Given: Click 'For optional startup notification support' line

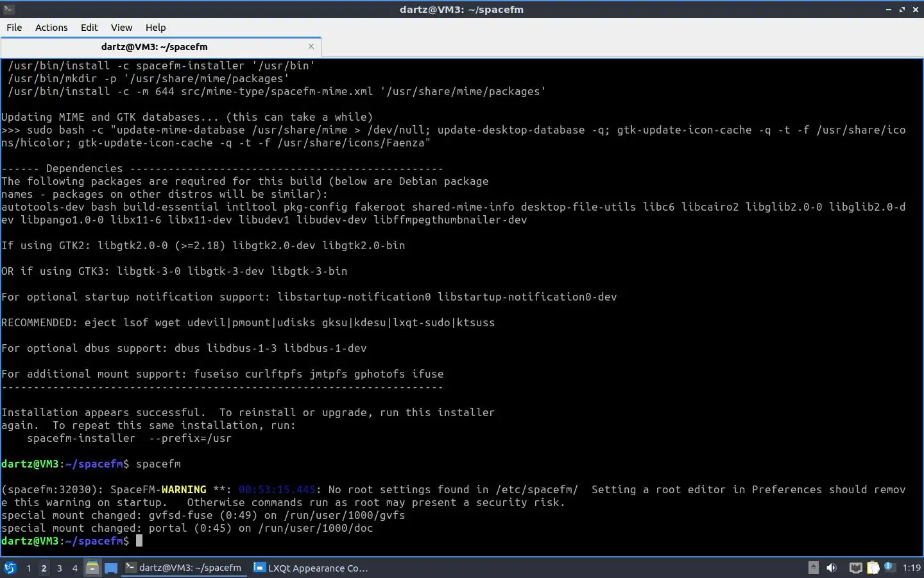Looking at the screenshot, I should tap(309, 297).
